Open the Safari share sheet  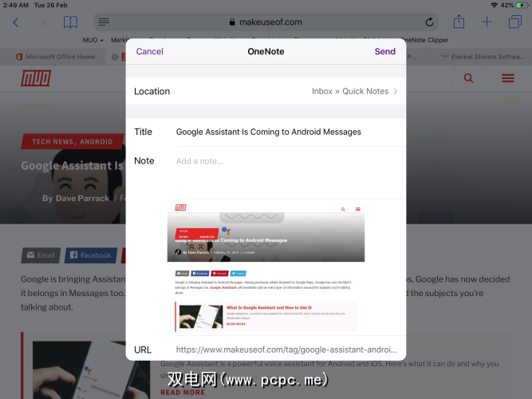tap(459, 22)
